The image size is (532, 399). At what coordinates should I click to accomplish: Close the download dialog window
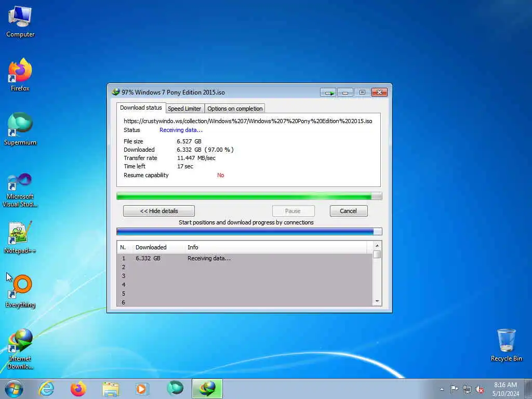379,92
